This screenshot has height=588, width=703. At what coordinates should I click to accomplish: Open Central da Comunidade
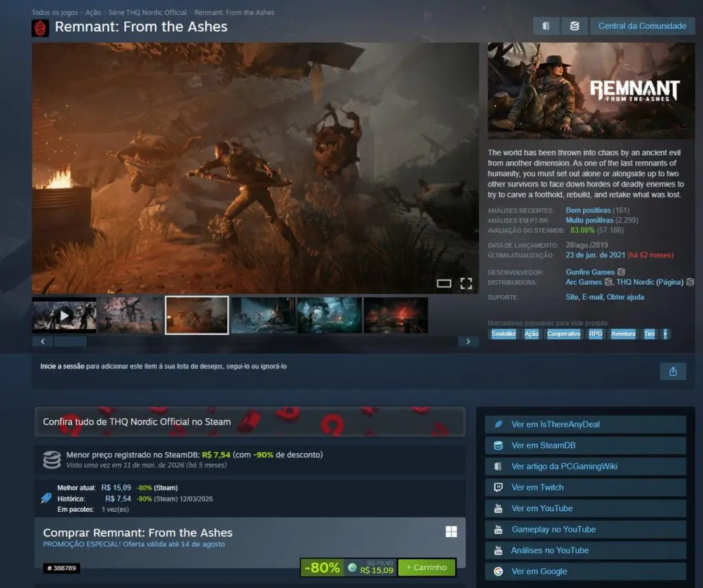[x=642, y=26]
